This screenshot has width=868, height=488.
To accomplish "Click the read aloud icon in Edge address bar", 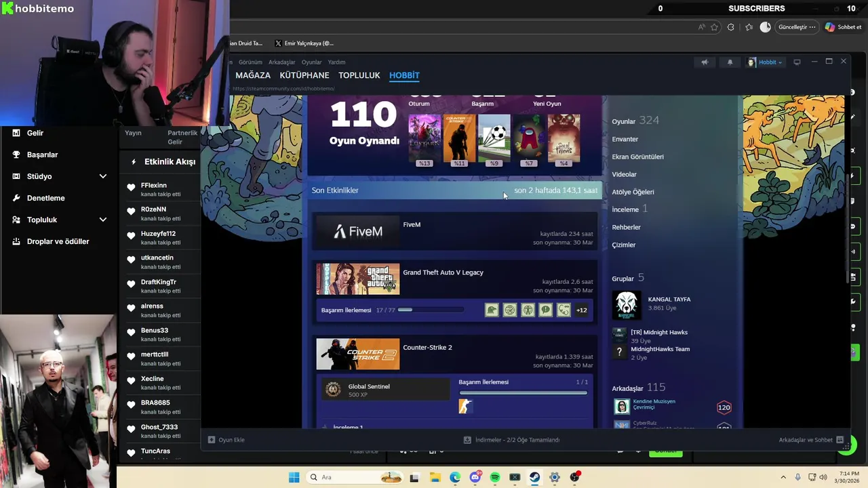I will (x=701, y=27).
